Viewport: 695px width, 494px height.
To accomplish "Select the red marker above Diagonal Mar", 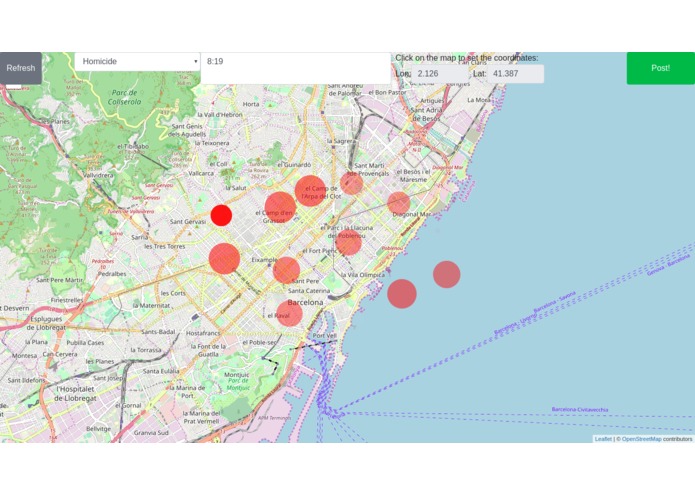I will click(398, 203).
